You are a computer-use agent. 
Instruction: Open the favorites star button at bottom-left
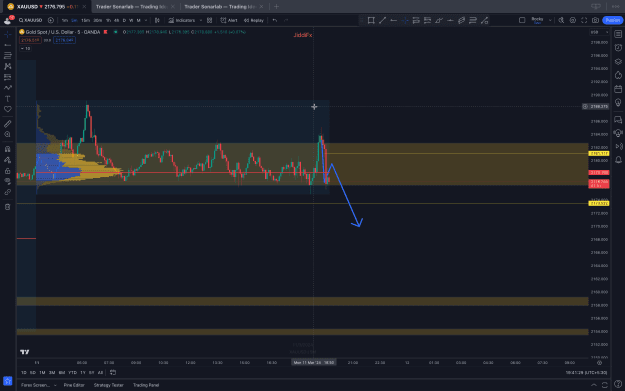tap(8, 381)
